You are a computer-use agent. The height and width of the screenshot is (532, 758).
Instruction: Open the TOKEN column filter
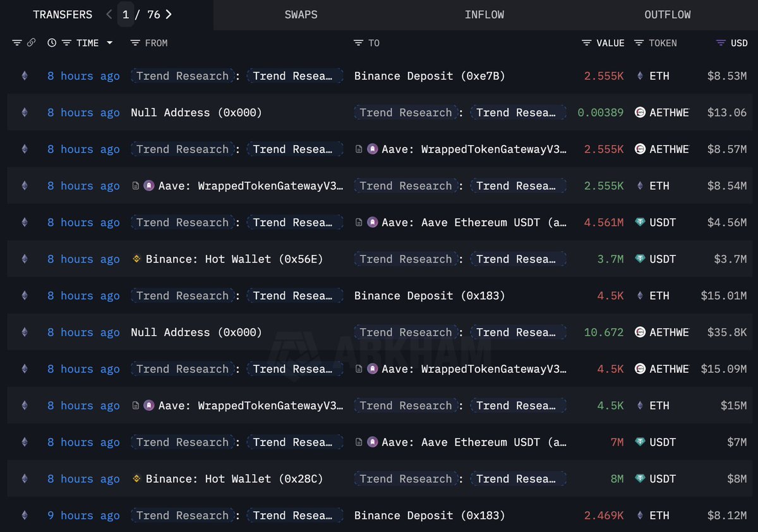(x=639, y=43)
